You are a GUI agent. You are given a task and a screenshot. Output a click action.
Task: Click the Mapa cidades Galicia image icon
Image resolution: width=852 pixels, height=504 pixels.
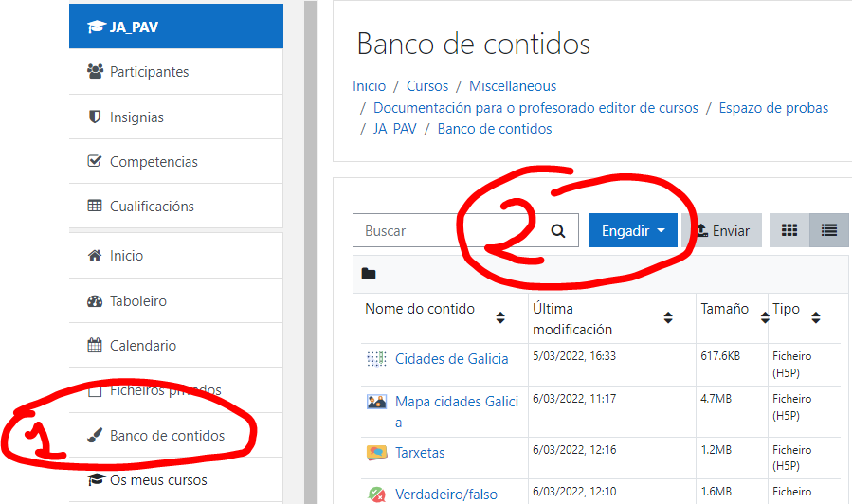pyautogui.click(x=376, y=402)
